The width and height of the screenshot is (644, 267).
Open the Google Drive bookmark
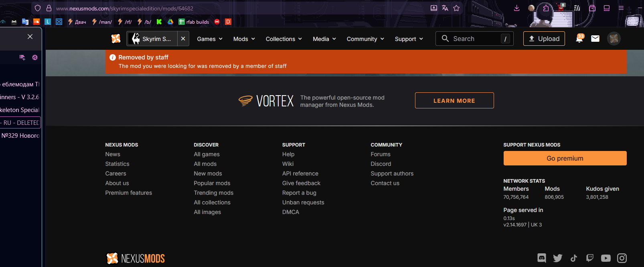[170, 22]
